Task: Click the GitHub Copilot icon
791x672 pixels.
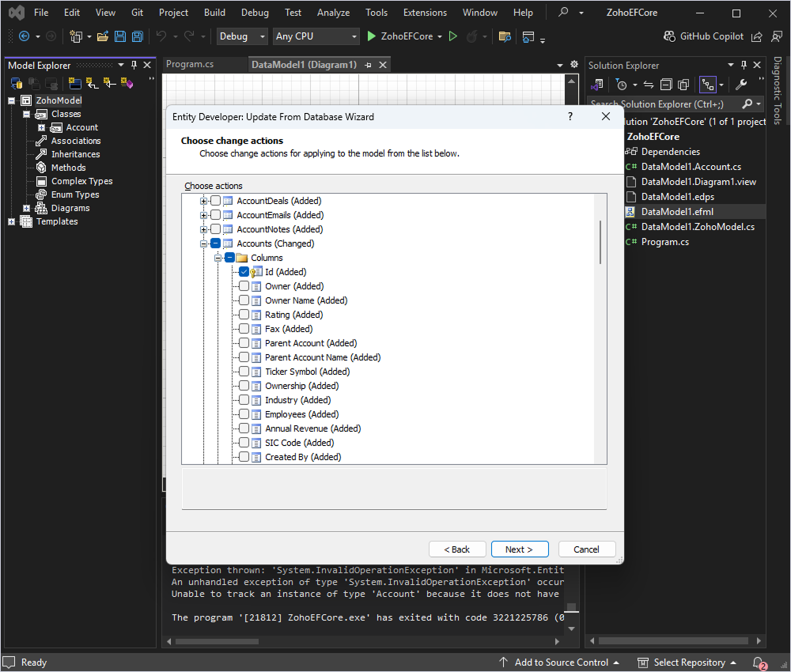Action: click(x=669, y=36)
